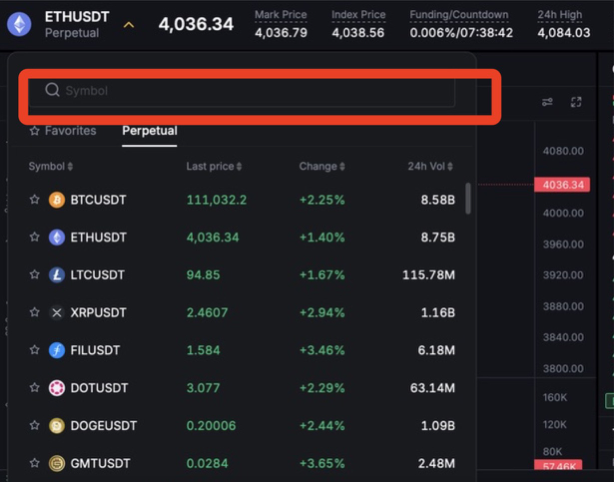Click the large 4,036.34 price in the header
This screenshot has width=614, height=482.
(x=196, y=24)
